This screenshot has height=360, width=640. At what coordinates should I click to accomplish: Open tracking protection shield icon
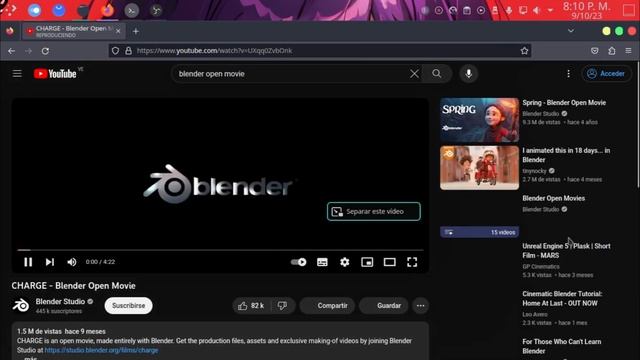pyautogui.click(x=116, y=51)
